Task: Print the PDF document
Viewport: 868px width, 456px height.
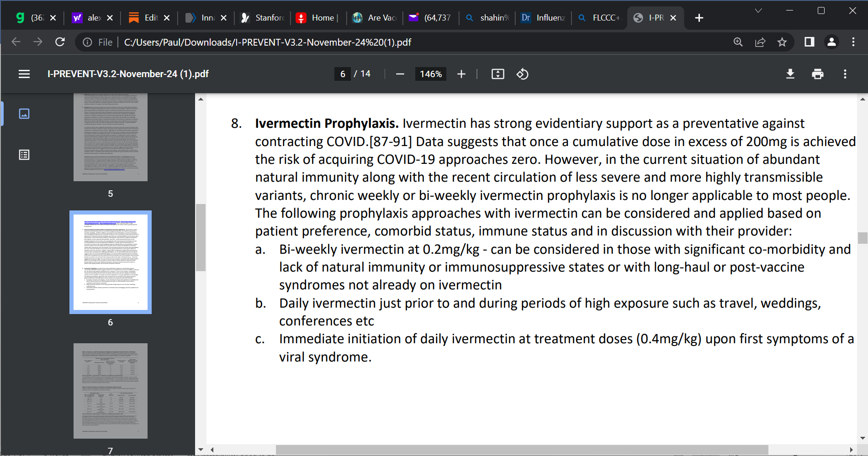Action: point(818,74)
